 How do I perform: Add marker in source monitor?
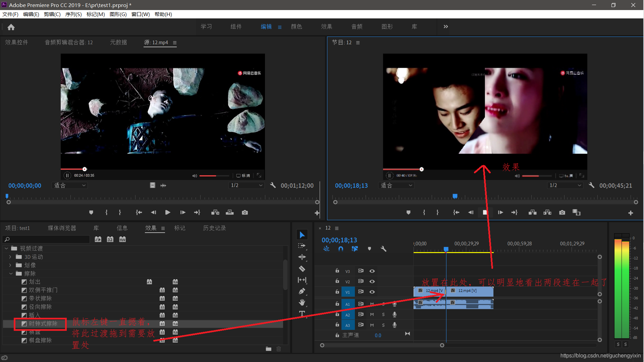coord(91,213)
